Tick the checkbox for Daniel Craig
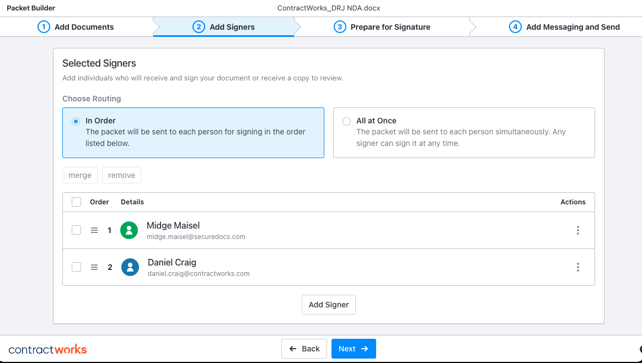This screenshot has height=363, width=642. click(x=76, y=267)
